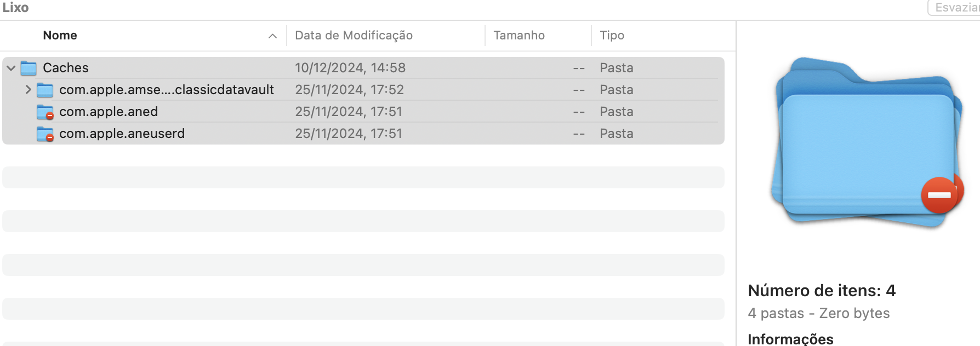Sort by the Nome column header

[x=60, y=36]
